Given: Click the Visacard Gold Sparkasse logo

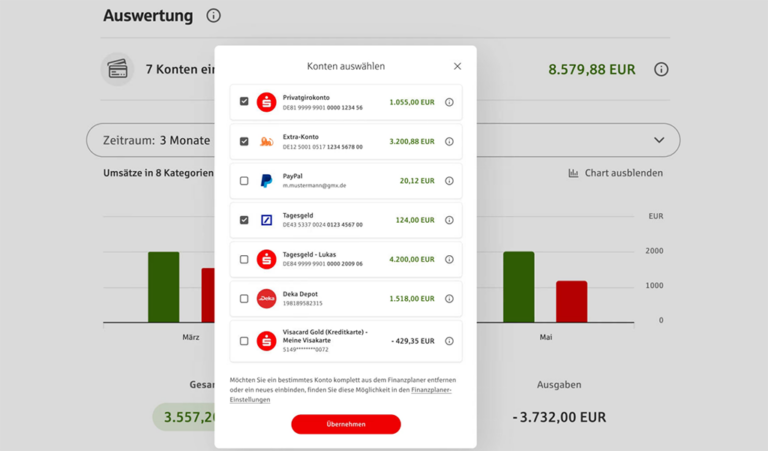Looking at the screenshot, I should click(266, 341).
